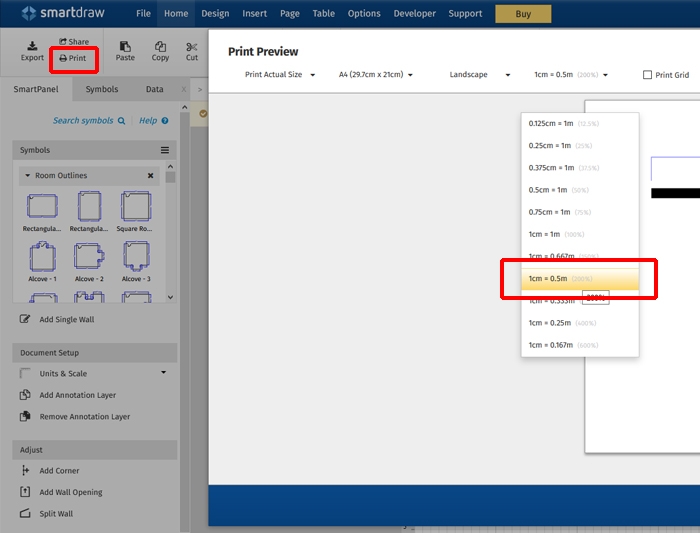Image resolution: width=700 pixels, height=533 pixels.
Task: Collapse the Room Outlines group
Action: point(27,175)
